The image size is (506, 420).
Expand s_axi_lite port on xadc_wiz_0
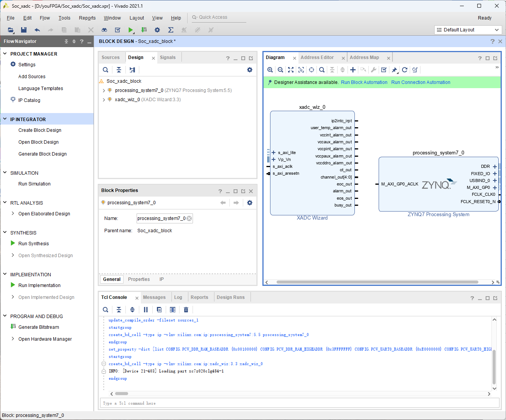274,153
